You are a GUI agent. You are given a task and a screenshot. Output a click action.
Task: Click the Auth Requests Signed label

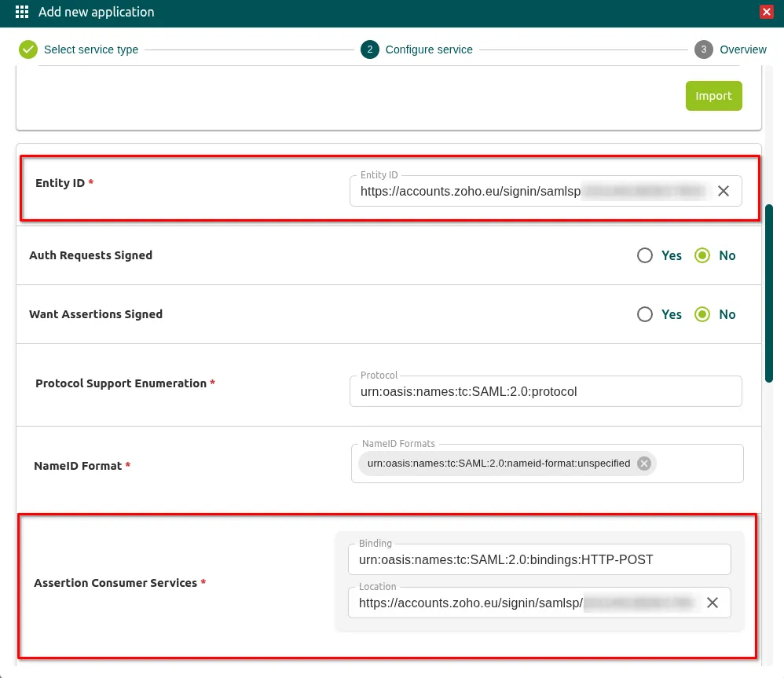[90, 255]
